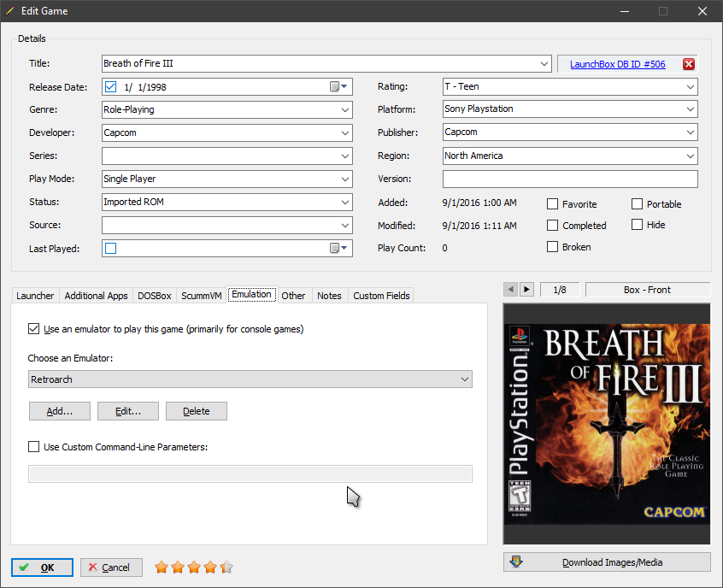
Task: Set rating to five stars
Action: 226,567
